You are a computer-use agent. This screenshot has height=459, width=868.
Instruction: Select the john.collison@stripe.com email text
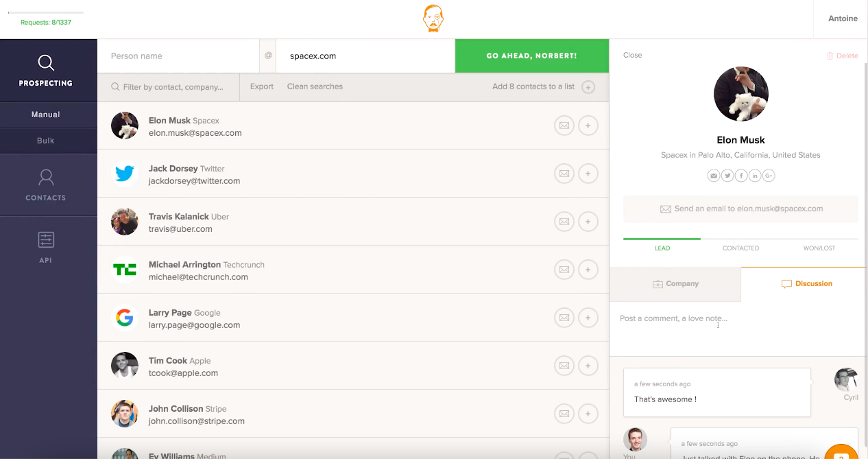click(196, 421)
